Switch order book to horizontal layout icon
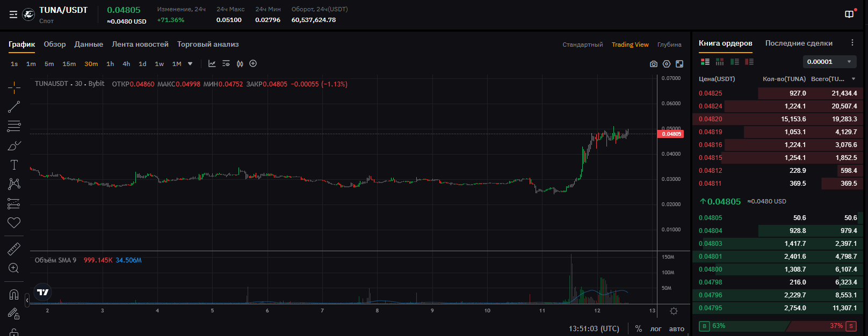868x336 pixels. click(x=720, y=62)
